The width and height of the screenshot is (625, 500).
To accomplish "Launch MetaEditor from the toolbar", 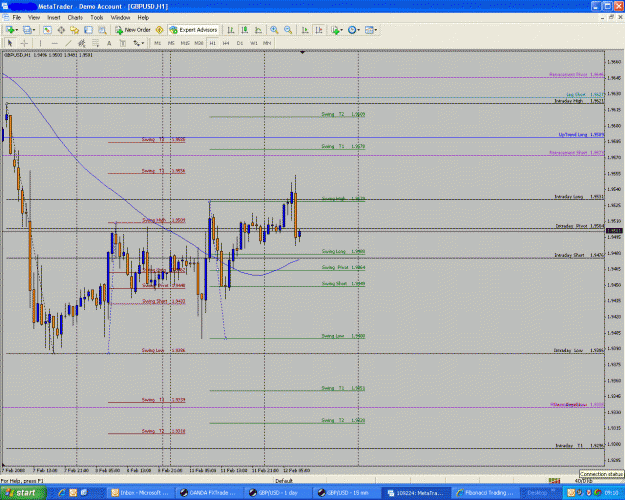I will click(159, 30).
